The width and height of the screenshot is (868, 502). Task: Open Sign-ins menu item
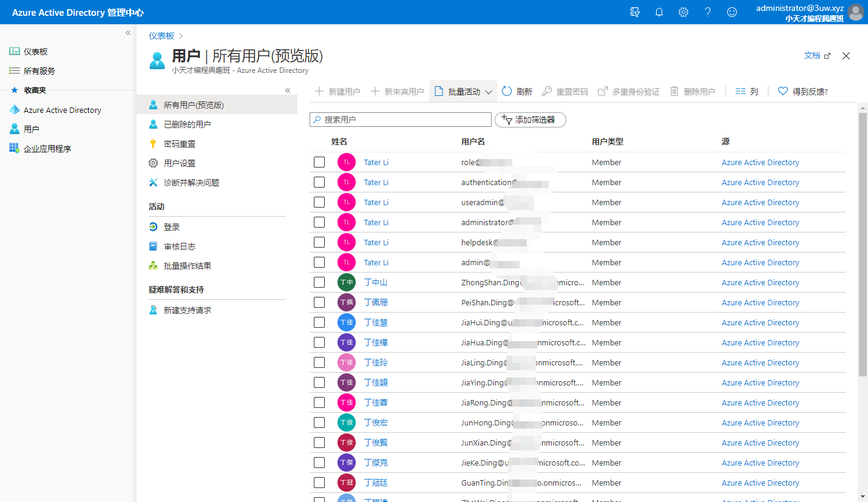click(x=217, y=227)
